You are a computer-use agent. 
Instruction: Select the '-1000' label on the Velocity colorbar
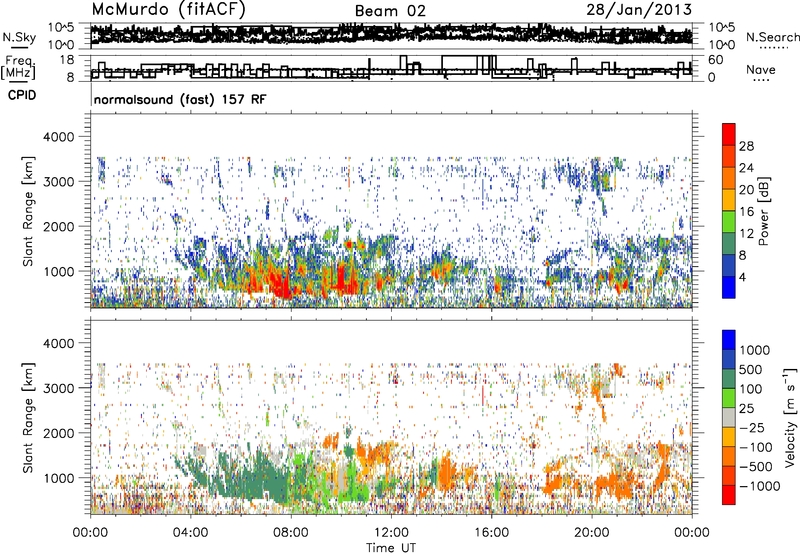(x=759, y=486)
